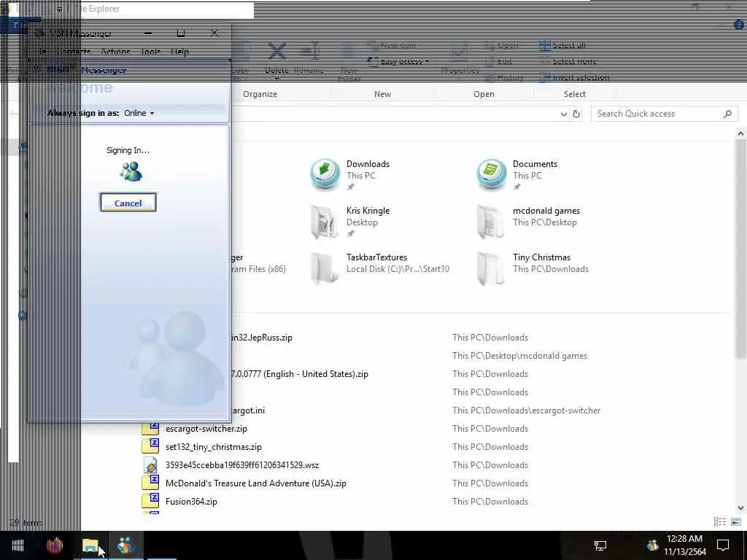Click the search magnifier icon

click(x=727, y=114)
